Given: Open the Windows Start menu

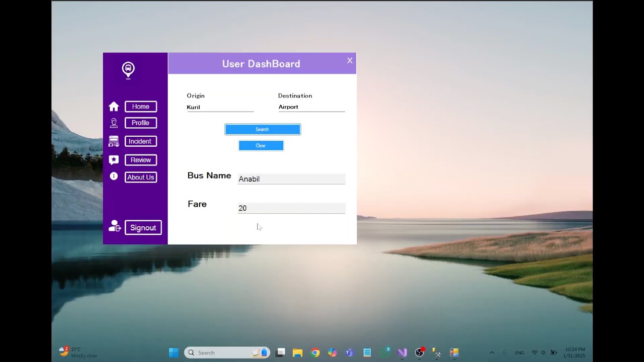Looking at the screenshot, I should coord(174,352).
